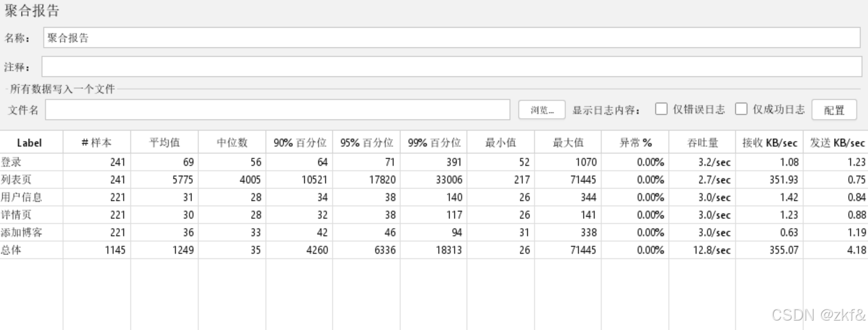
Task: Click the 355.07 received KB/sec cell
Action: tap(784, 250)
